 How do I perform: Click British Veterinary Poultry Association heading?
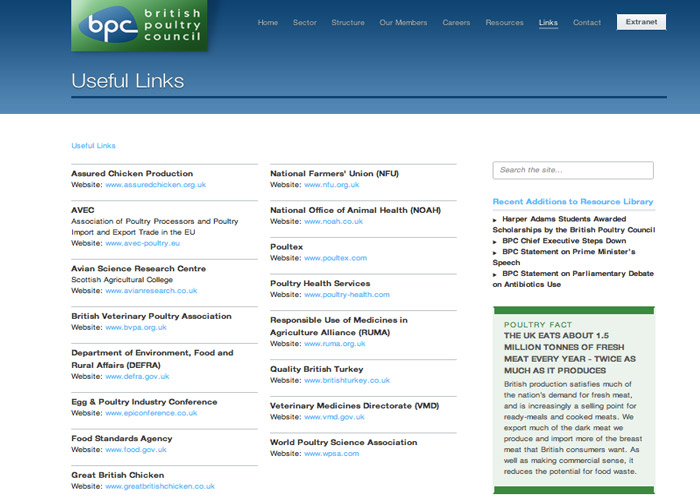[x=151, y=316]
